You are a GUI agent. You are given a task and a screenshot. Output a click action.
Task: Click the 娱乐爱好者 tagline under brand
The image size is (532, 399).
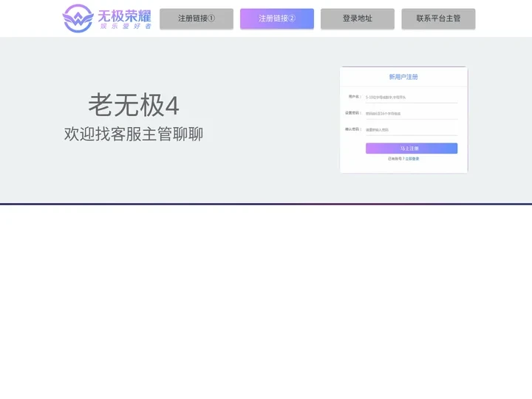(126, 26)
